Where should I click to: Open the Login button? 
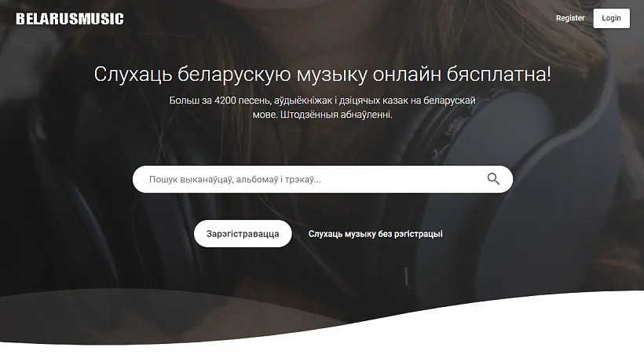(611, 18)
